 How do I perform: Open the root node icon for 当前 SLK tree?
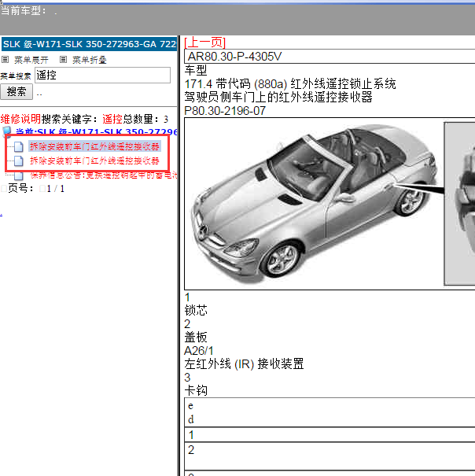pyautogui.click(x=6, y=131)
